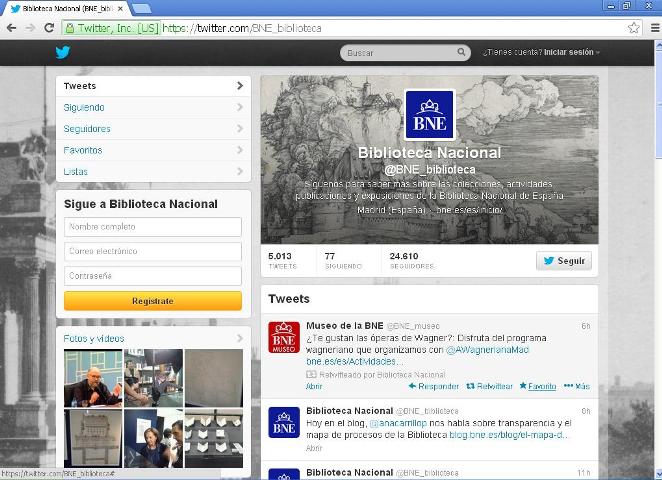662x480 pixels.
Task: Expand Favoritos list chevron
Action: tap(240, 150)
